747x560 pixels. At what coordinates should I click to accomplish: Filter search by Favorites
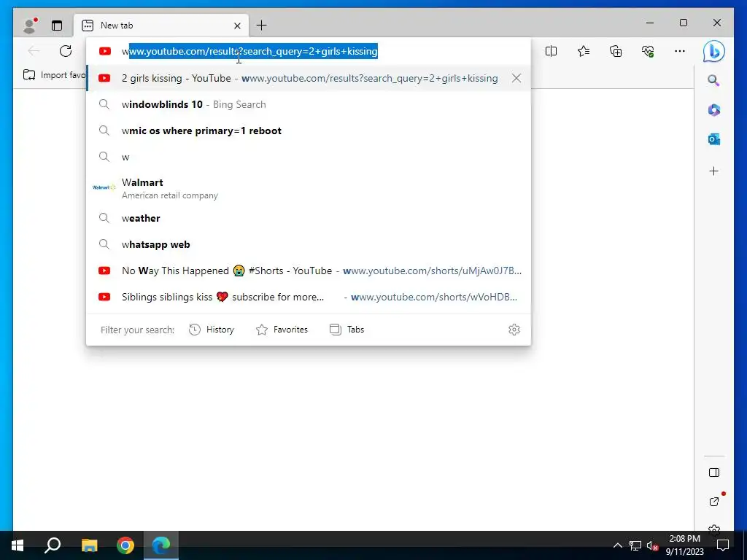coord(282,330)
